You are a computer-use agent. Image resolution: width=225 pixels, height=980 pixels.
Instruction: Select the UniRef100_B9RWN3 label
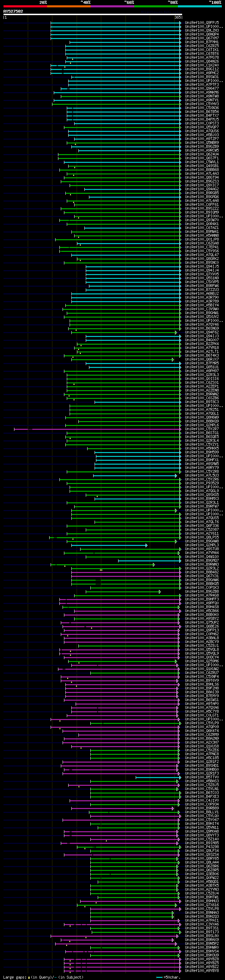tap(202, 564)
